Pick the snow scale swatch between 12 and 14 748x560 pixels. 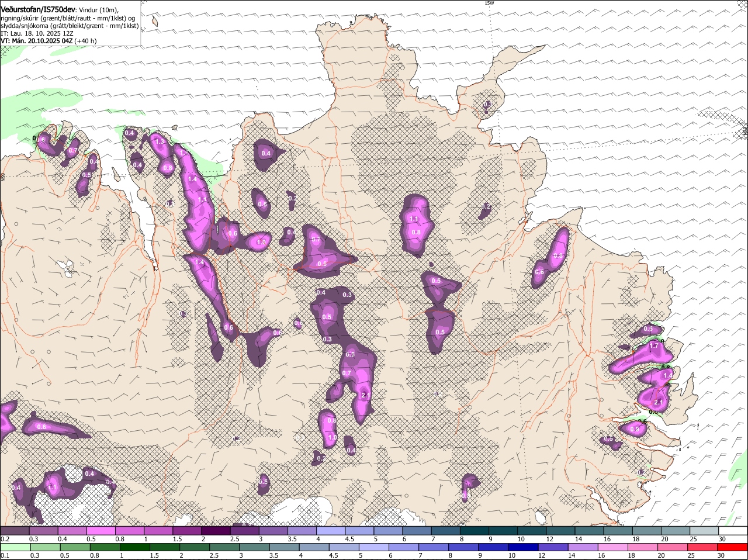[561, 531]
